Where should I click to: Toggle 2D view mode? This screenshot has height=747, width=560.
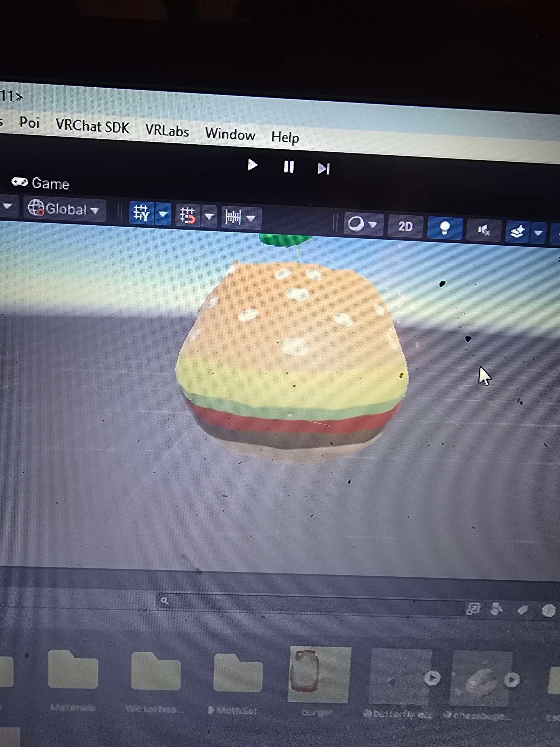click(x=405, y=226)
